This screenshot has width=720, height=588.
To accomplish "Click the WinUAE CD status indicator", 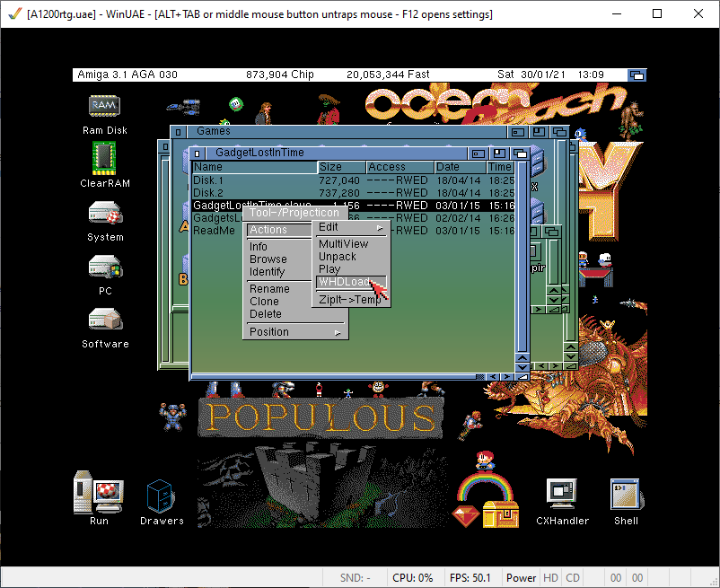I will click(x=572, y=578).
